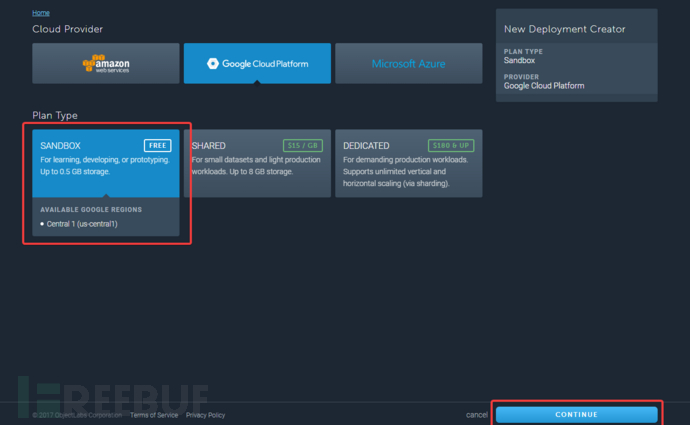690x425 pixels.
Task: Click the Continue button
Action: 576,414
